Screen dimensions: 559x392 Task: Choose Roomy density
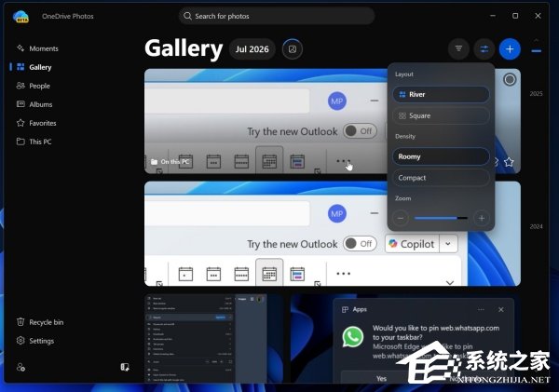click(441, 156)
